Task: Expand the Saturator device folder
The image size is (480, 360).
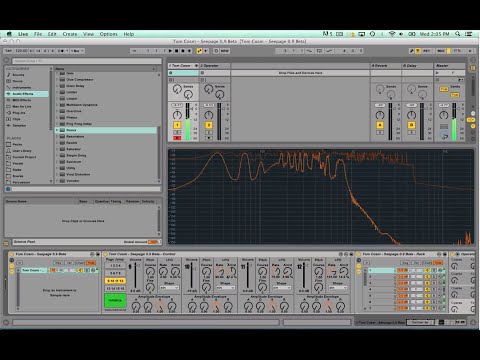Action: tap(57, 149)
